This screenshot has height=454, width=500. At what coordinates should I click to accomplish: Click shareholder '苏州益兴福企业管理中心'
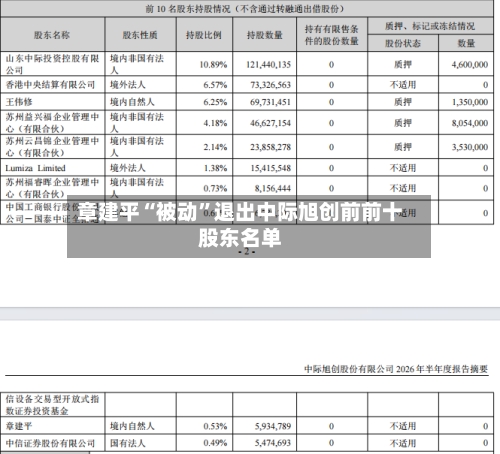tap(52, 123)
